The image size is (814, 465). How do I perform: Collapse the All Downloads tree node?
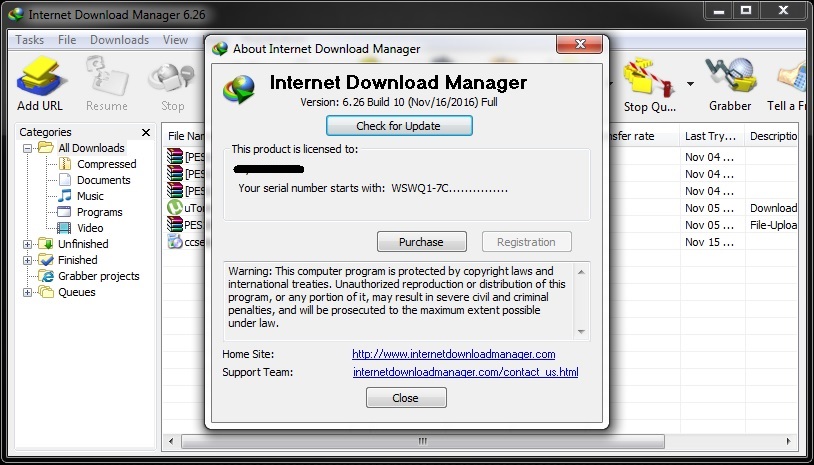click(28, 148)
